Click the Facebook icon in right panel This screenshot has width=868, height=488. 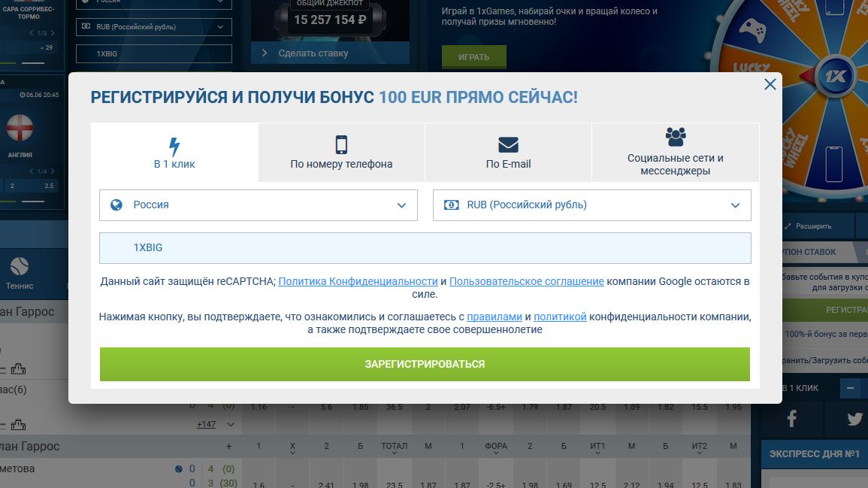point(791,418)
